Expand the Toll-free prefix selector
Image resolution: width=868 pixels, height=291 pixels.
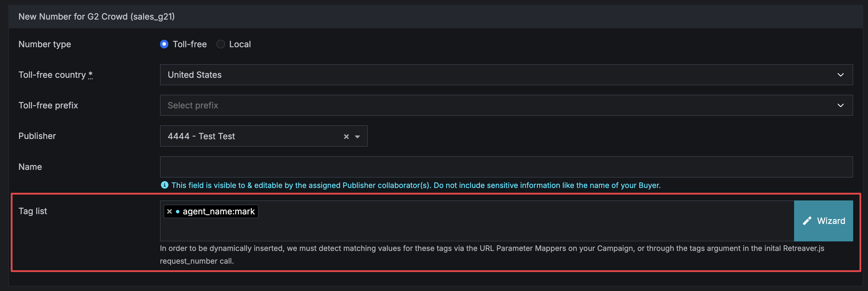click(506, 105)
